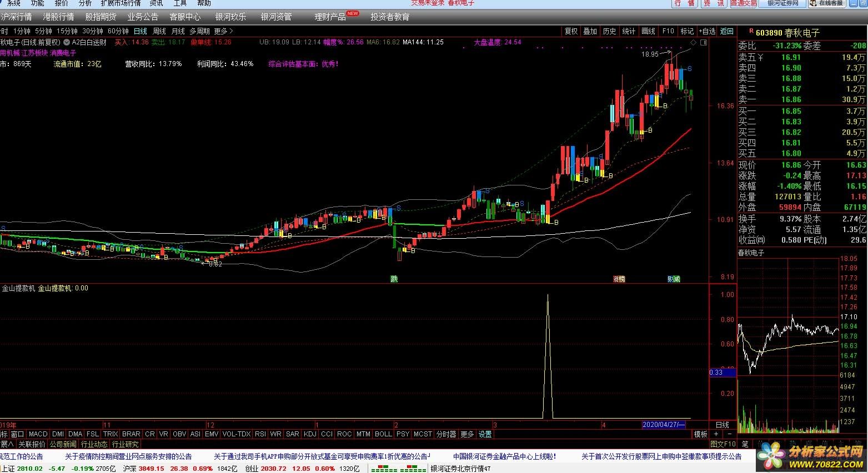Open the 分时器 indicator tab

[446, 434]
